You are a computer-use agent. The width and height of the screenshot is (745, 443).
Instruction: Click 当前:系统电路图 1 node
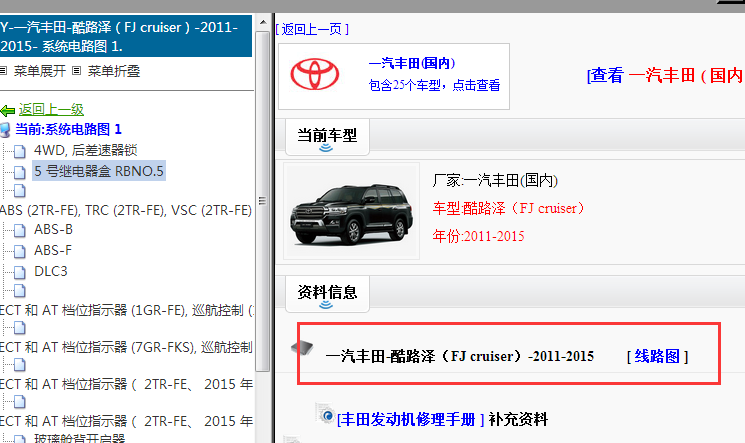tap(68, 129)
